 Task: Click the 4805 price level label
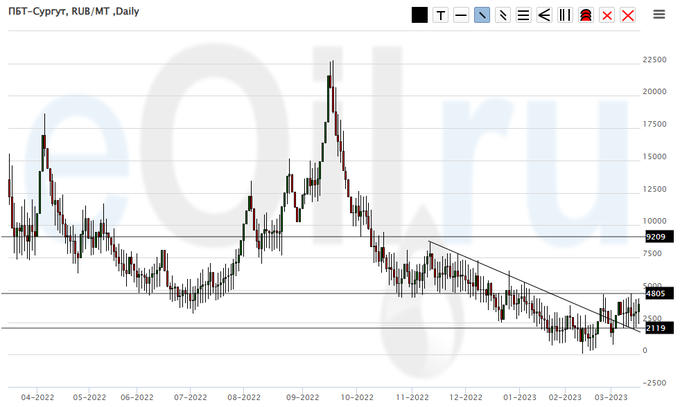pos(656,294)
